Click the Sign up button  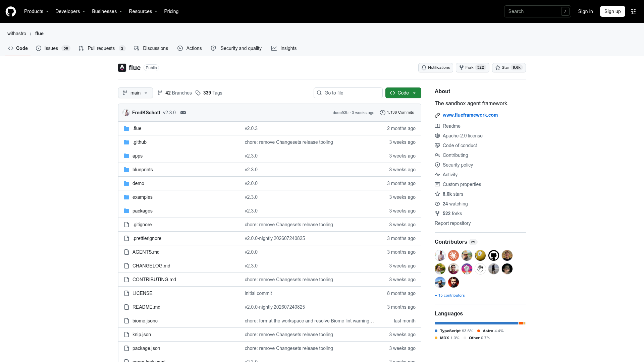click(612, 11)
